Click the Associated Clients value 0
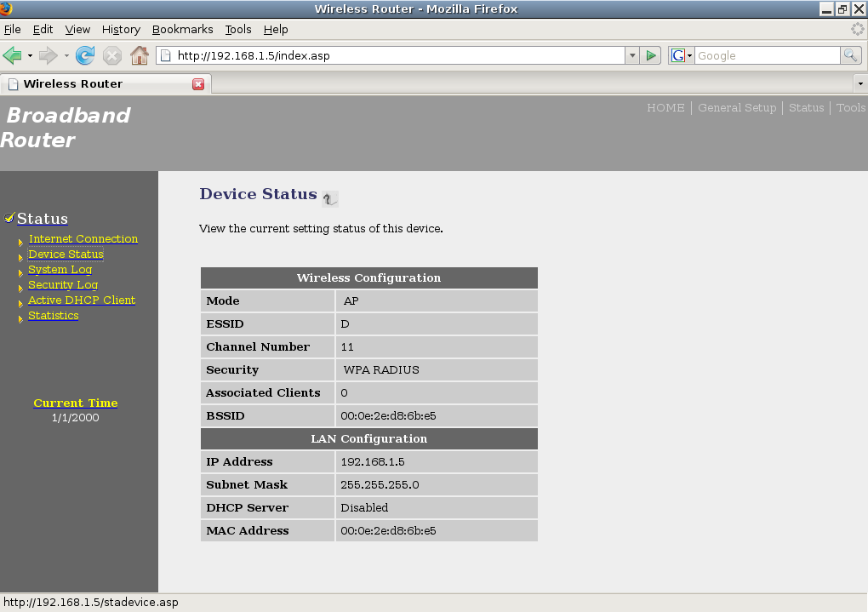 pos(345,393)
